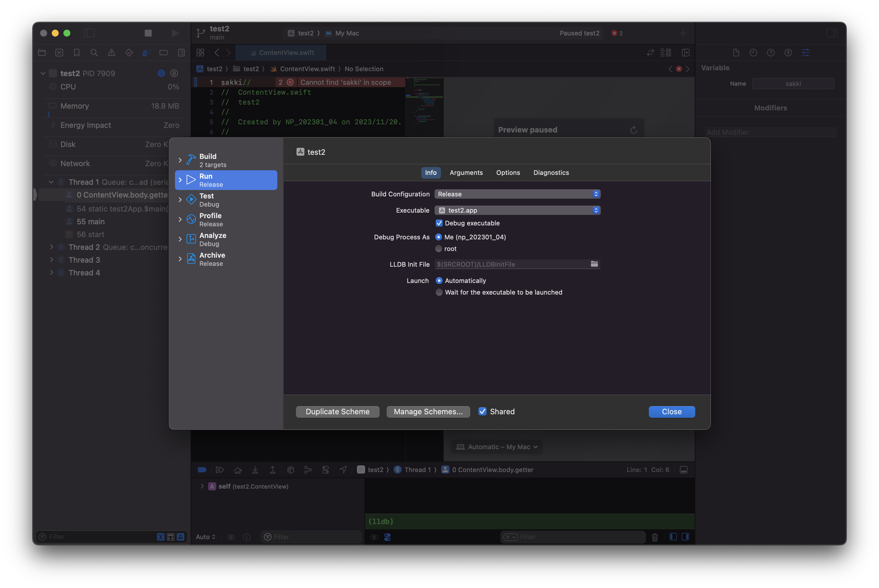Open Automatic – My Mac device dropdown
Viewport: 879px width, 588px height.
(x=497, y=447)
